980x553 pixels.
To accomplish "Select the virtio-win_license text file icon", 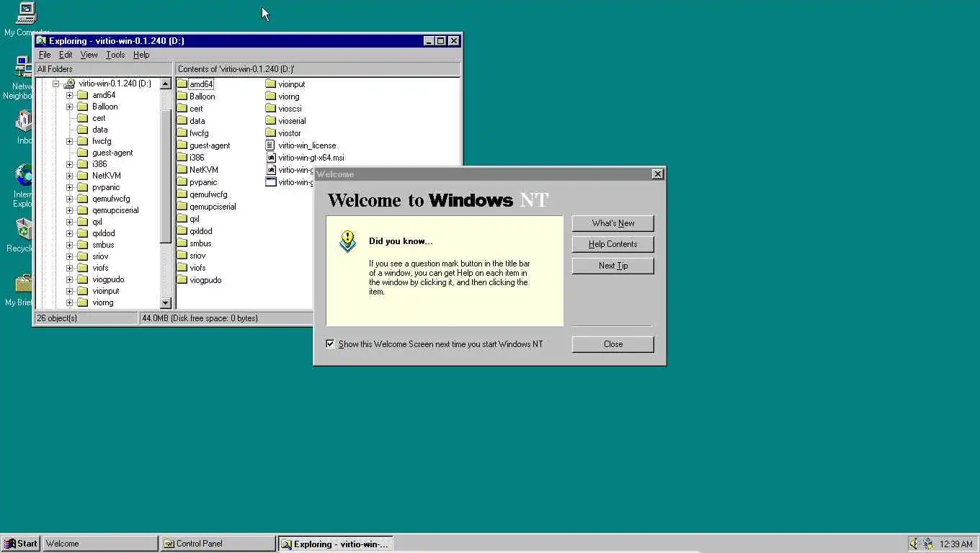I will 271,145.
